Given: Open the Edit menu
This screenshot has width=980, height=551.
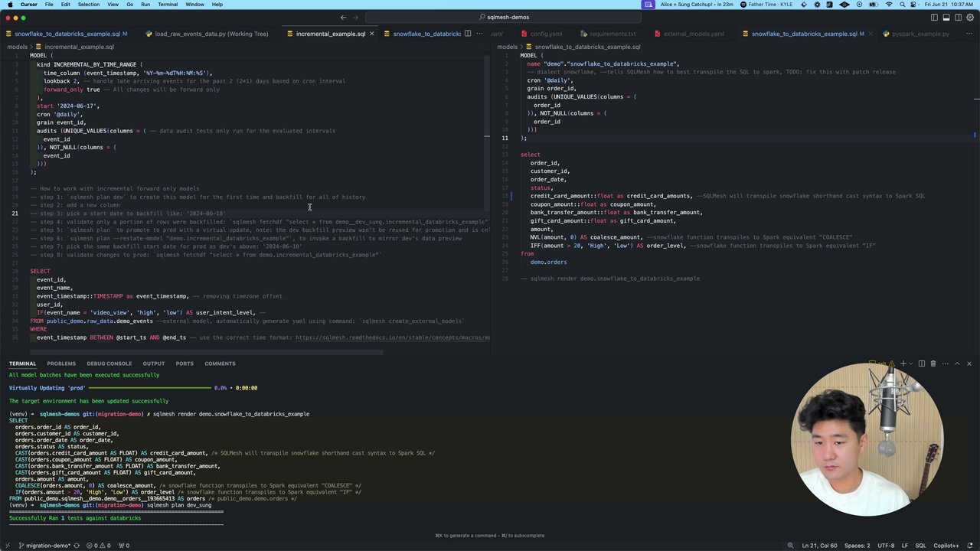Looking at the screenshot, I should click(66, 5).
